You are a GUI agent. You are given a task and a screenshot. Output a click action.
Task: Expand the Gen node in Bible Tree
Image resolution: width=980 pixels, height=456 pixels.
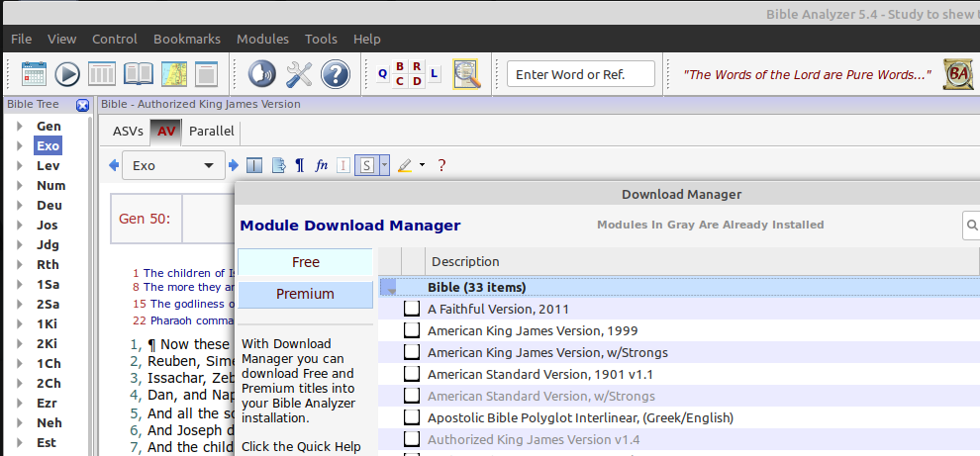[20, 127]
